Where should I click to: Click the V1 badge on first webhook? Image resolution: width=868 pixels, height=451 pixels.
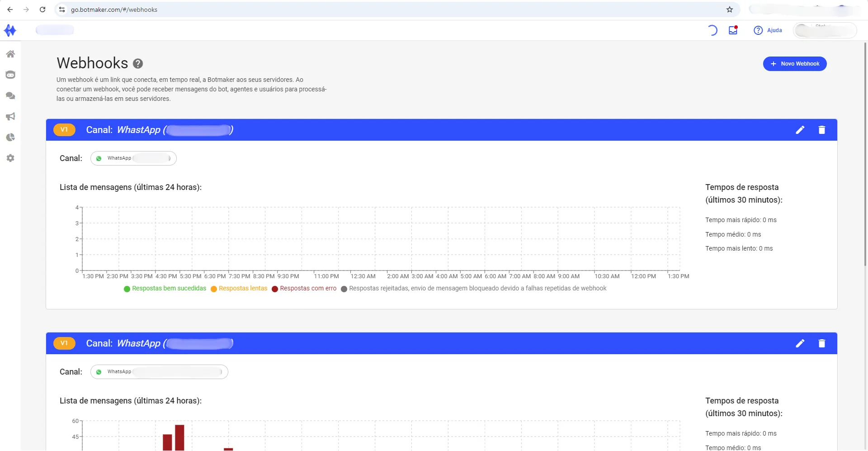point(64,130)
